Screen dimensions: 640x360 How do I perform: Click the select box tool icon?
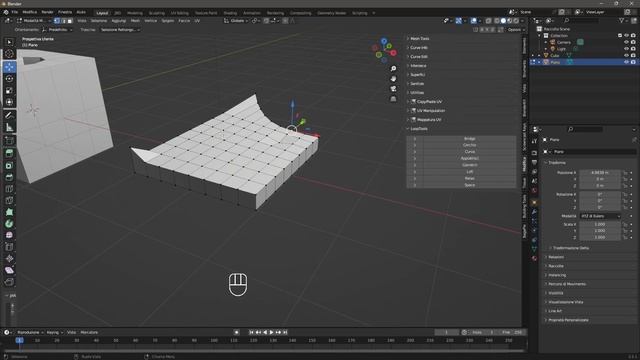(9, 42)
